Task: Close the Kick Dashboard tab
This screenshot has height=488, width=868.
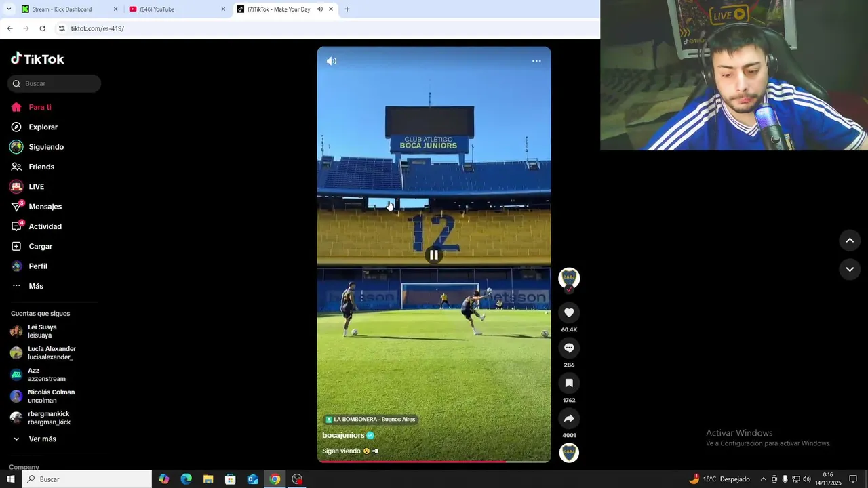Action: coord(115,9)
